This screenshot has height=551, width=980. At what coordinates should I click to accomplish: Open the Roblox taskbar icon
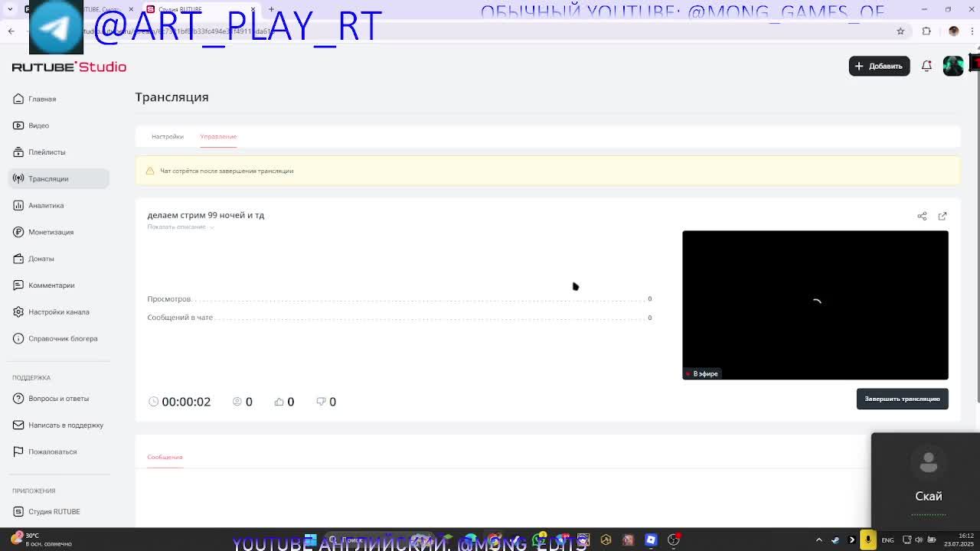tap(651, 540)
